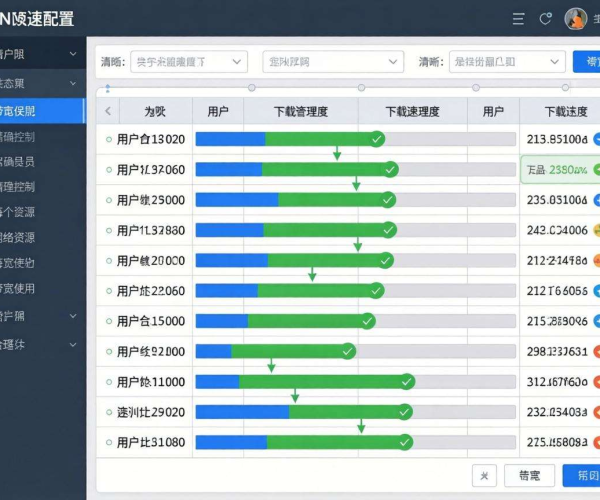Image resolution: width=600 pixels, height=500 pixels.
Task: Click the progress bar of row 92000
Action: click(355, 351)
